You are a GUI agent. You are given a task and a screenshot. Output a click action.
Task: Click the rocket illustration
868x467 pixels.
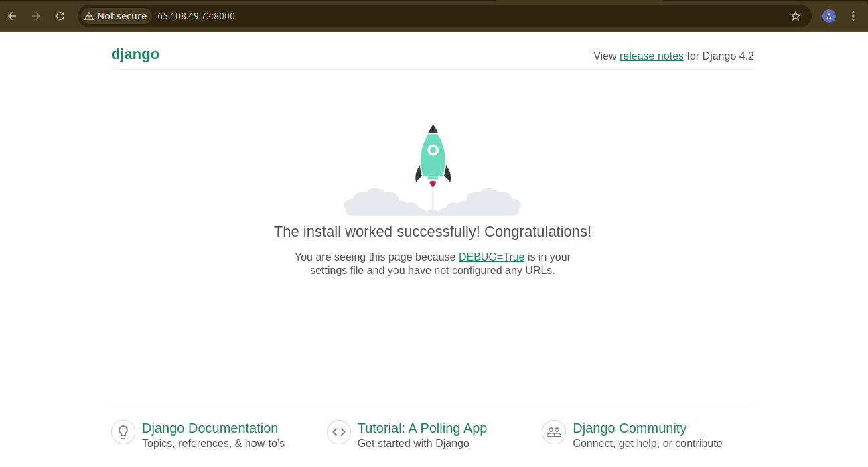pos(433,170)
